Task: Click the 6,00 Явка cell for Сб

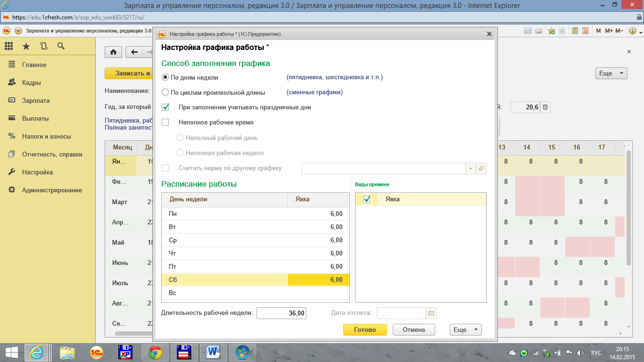Action: coord(318,280)
